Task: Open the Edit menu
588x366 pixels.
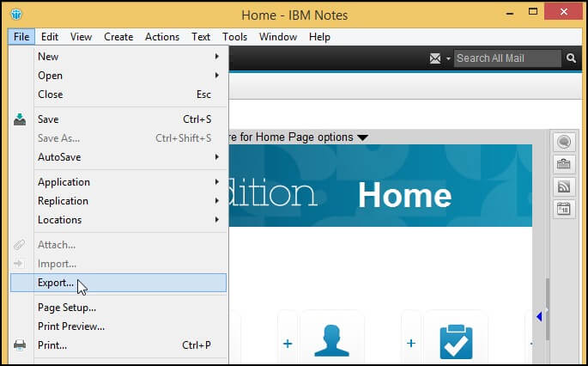Action: (50, 37)
